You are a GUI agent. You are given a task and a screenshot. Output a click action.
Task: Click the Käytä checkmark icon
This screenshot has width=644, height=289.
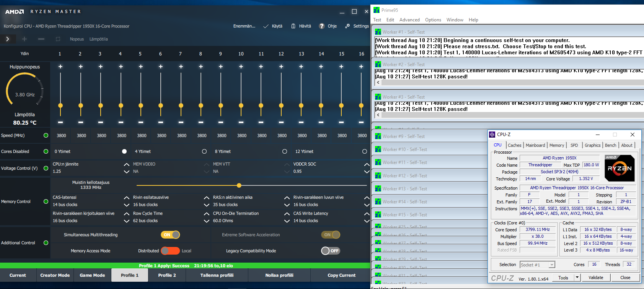266,26
